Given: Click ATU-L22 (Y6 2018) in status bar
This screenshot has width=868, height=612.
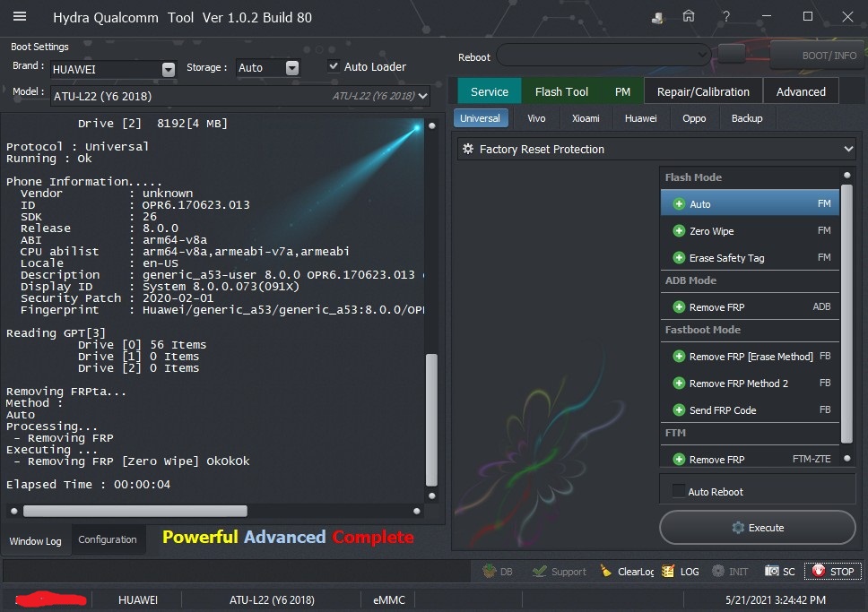Looking at the screenshot, I should 272,599.
